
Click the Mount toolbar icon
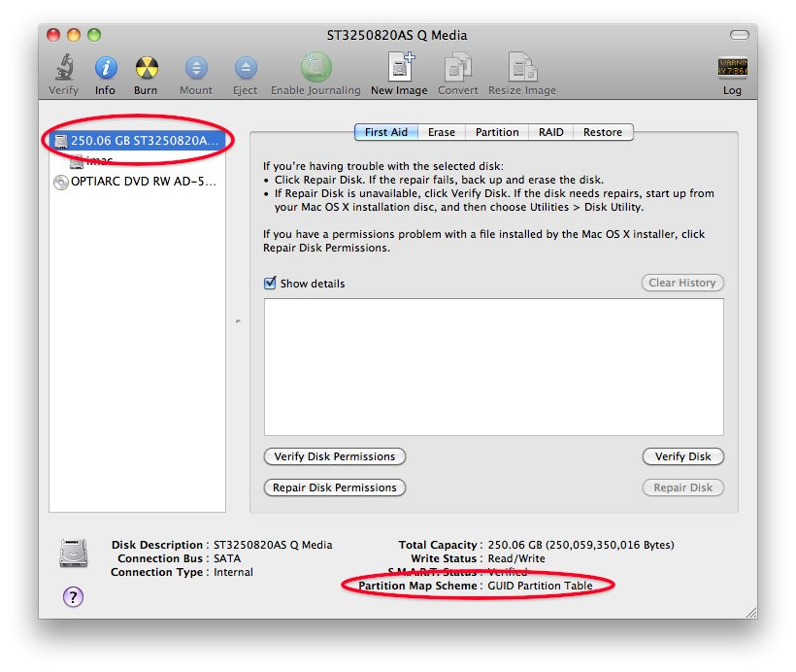[x=196, y=68]
